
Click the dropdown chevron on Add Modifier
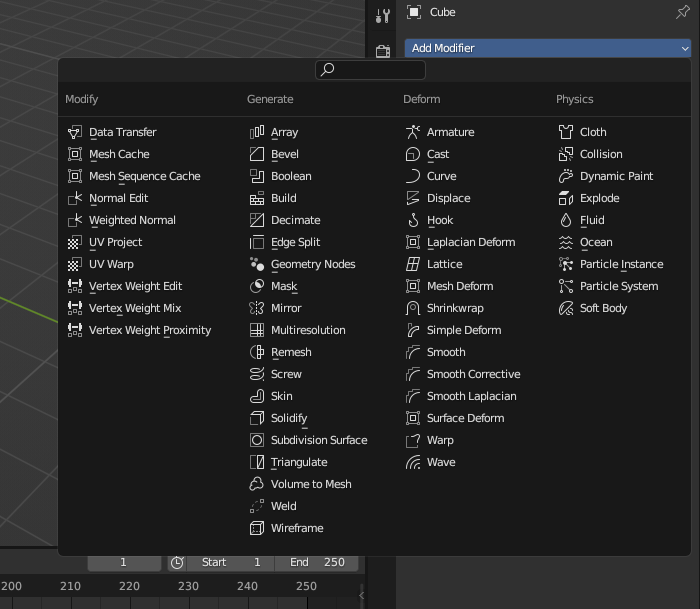[x=685, y=48]
